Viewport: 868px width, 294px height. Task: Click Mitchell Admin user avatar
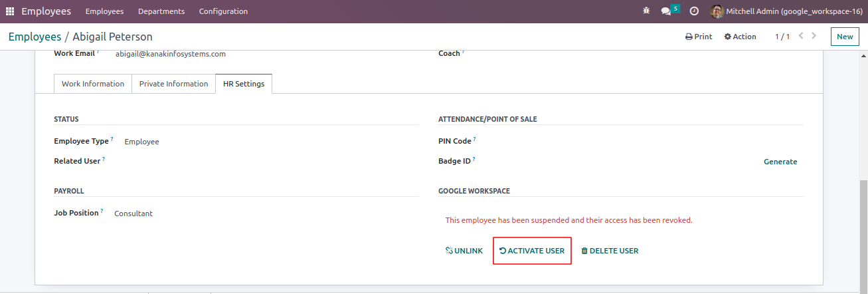point(717,11)
